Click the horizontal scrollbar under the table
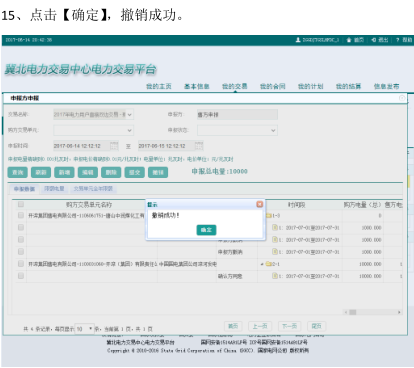The width and height of the screenshot is (414, 368). click(372, 312)
